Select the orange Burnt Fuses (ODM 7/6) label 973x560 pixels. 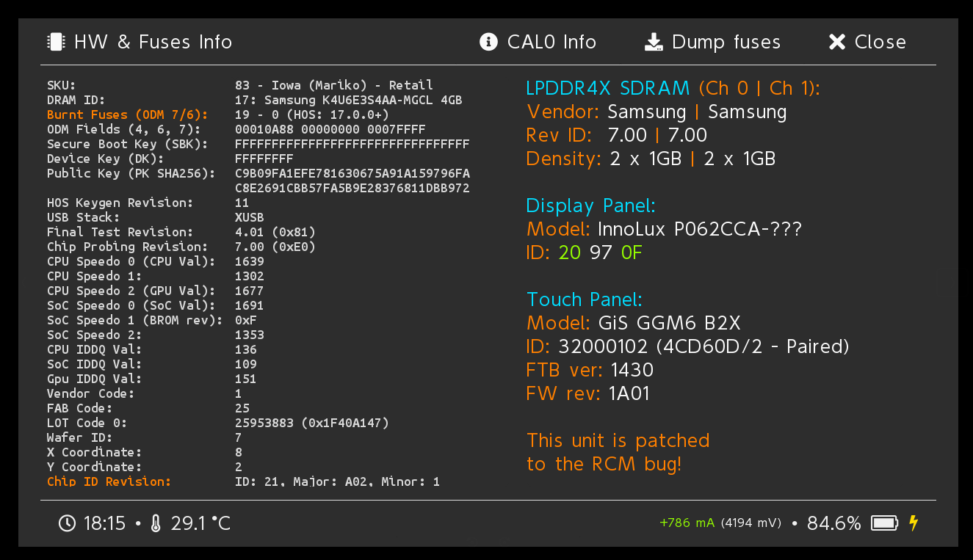click(x=127, y=114)
